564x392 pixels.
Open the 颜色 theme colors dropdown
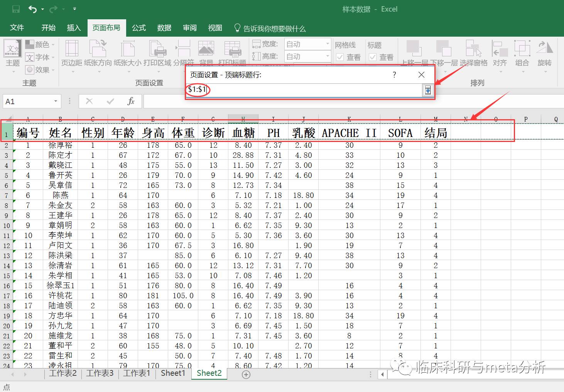[40, 45]
